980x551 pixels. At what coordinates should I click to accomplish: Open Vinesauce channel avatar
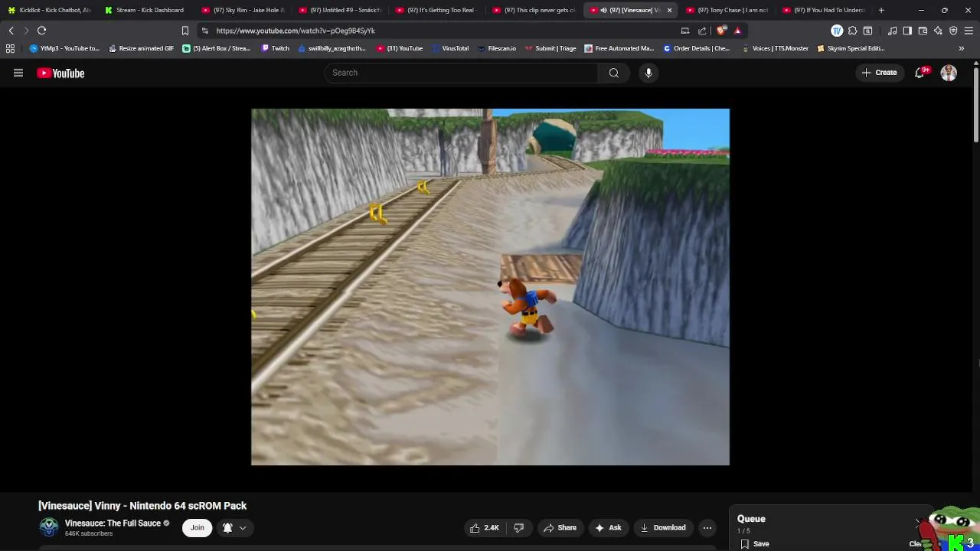[49, 527]
